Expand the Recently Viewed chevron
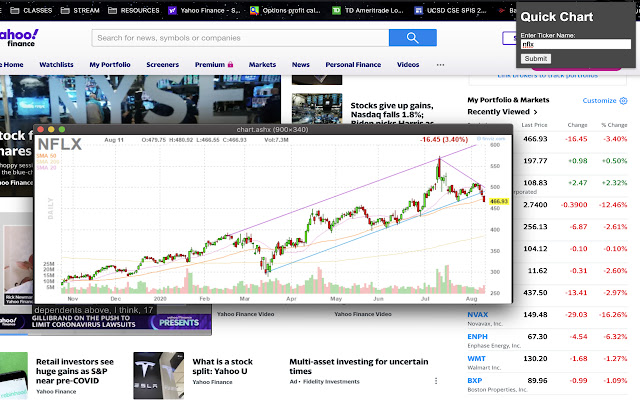Screen dimensions: 640x400 pos(535,112)
